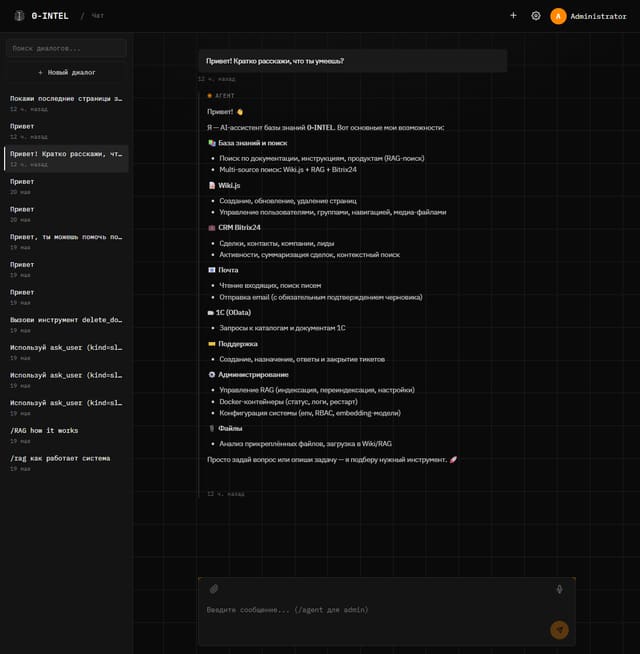This screenshot has height=654, width=640.
Task: Click the O-INTEL logo icon
Action: [19, 16]
